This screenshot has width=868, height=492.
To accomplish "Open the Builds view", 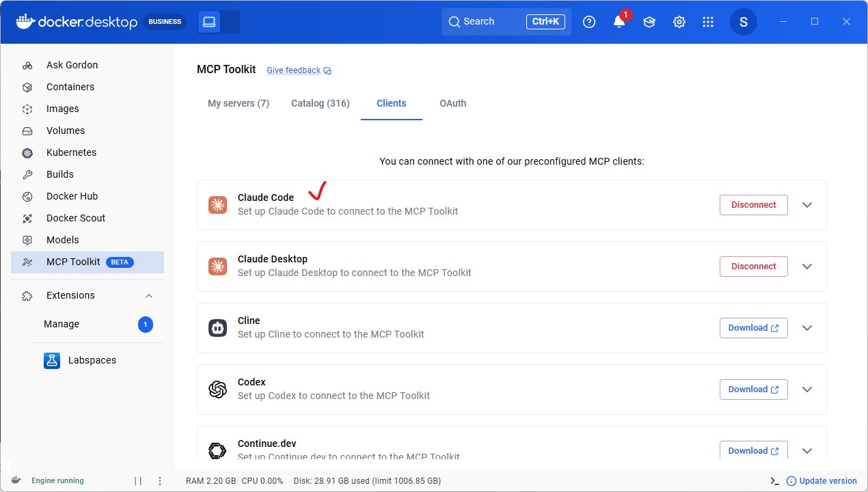I will [x=59, y=174].
